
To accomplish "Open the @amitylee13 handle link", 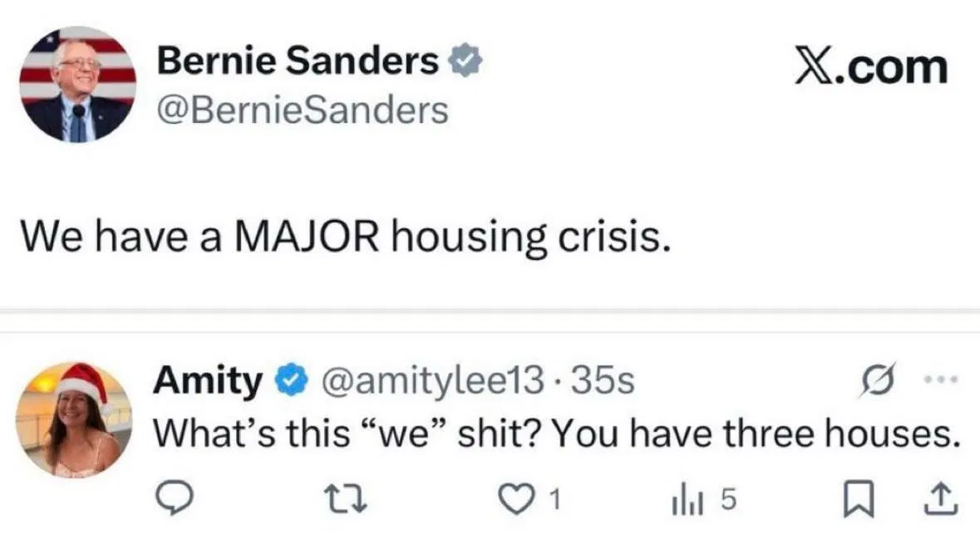I will [426, 382].
